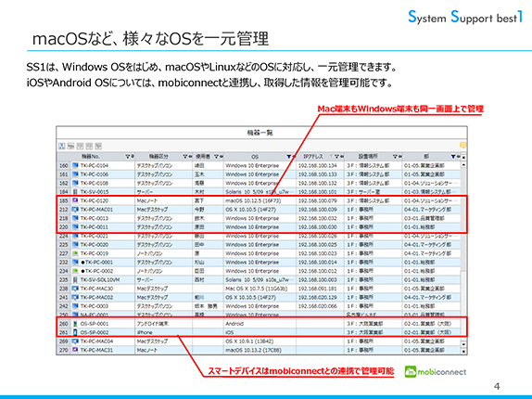
Task: Click the Mac notebook icon beside TK-PC-MAC31
Action: point(75,350)
